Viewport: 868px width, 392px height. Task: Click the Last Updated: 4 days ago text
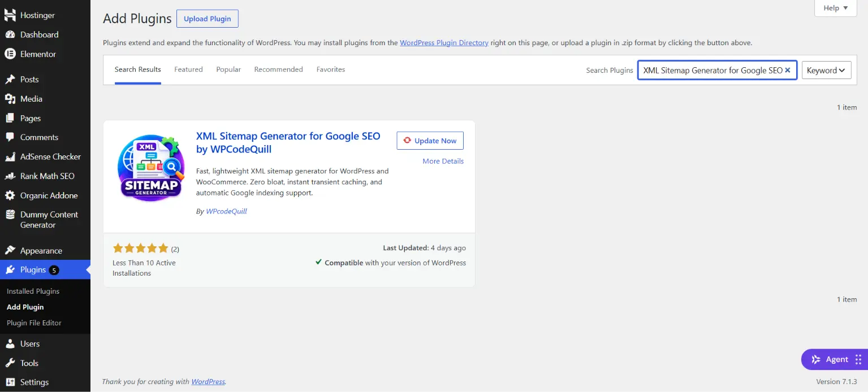click(424, 248)
